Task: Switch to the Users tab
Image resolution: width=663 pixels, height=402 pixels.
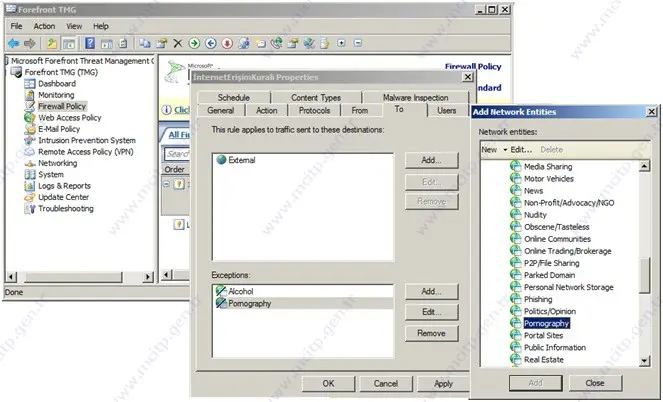Action: click(447, 111)
